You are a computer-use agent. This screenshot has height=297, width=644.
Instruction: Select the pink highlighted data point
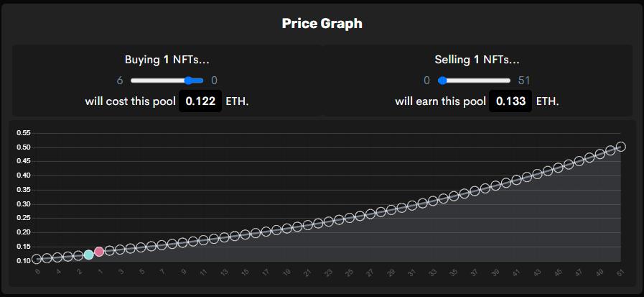99,252
